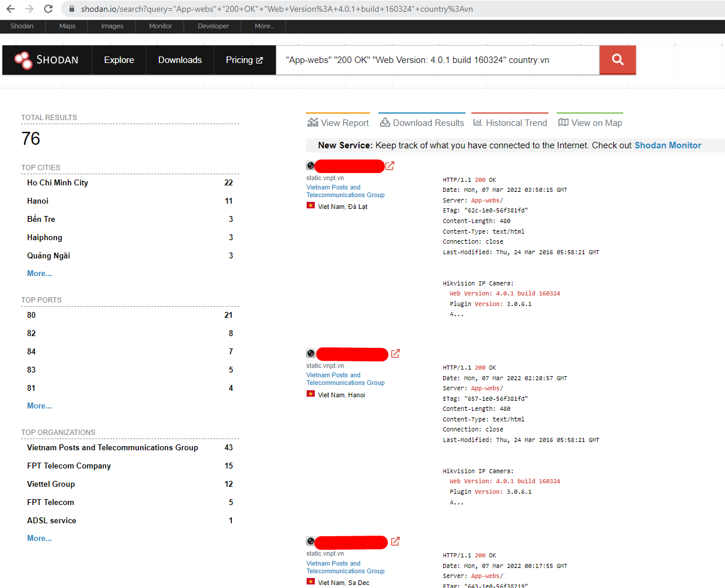Image resolution: width=725 pixels, height=588 pixels.
Task: Open redacted IP of Sa Dec result
Action: pyautogui.click(x=351, y=542)
